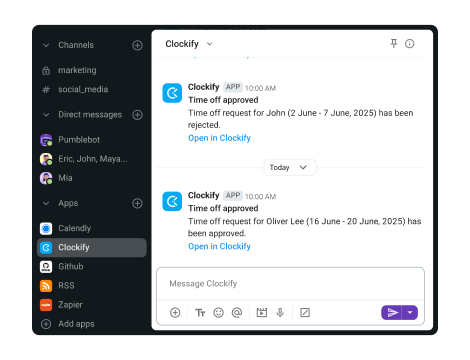The width and height of the screenshot is (470, 360).
Task: Record a voice message with microphone
Action: pos(280,313)
